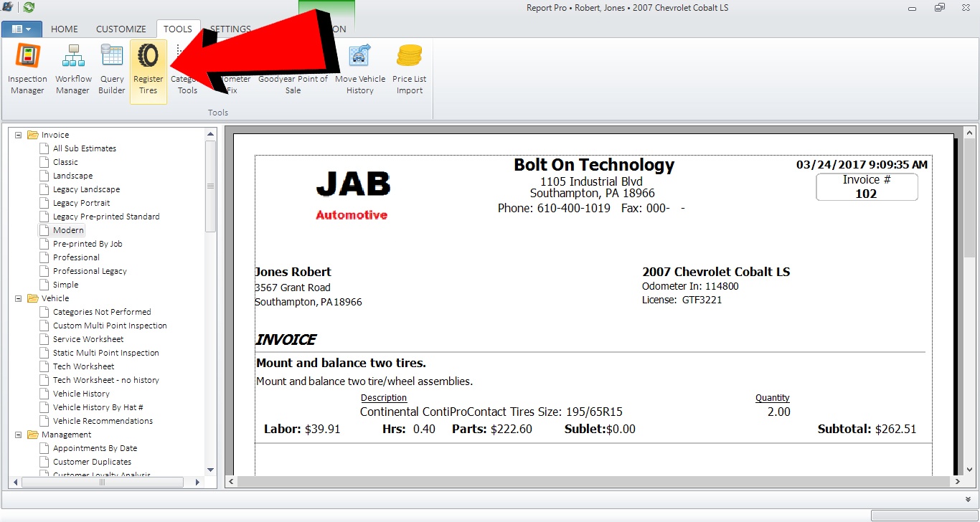Screen dimensions: 980x522
Task: Click customer name Jones Robert
Action: [293, 272]
